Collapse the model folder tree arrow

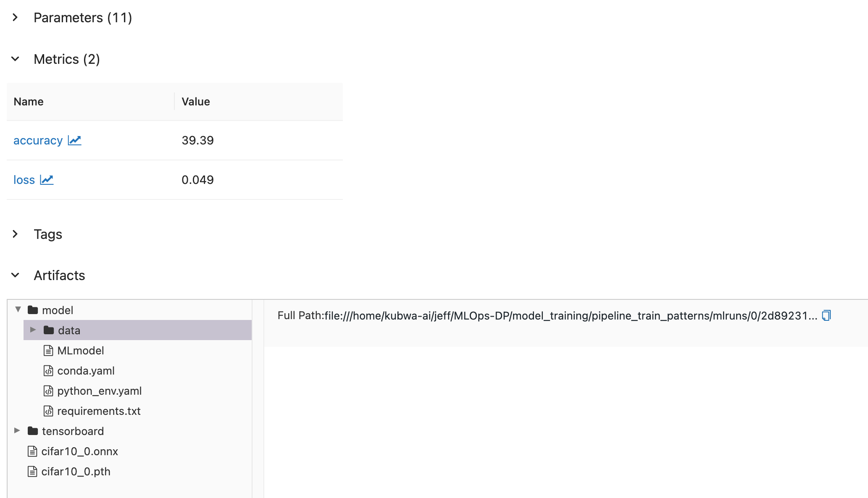(x=18, y=309)
